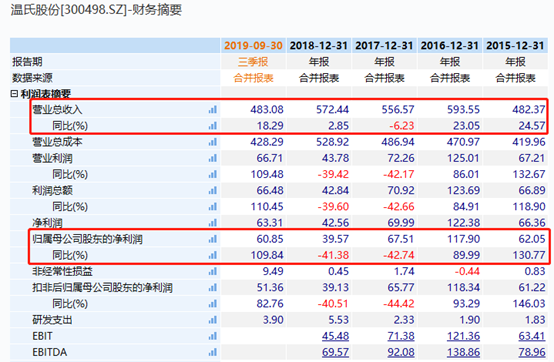
Task: Select growth value 109.48
Action: [267, 174]
